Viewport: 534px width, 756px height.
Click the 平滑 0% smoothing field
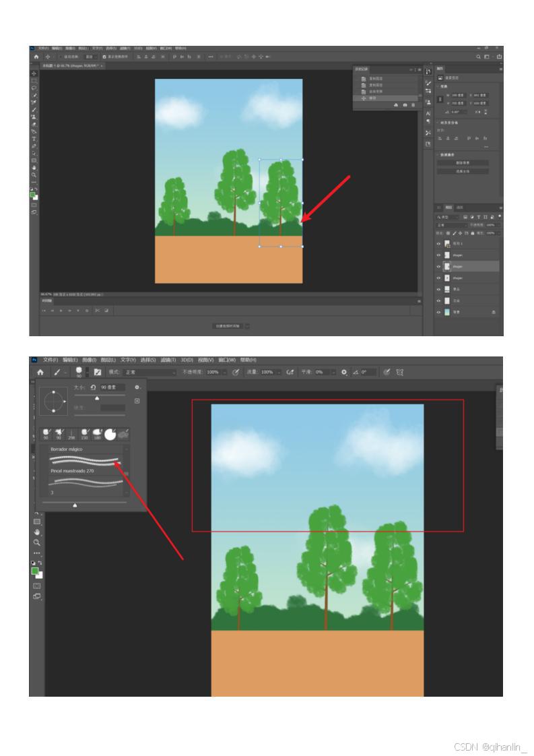click(x=322, y=372)
